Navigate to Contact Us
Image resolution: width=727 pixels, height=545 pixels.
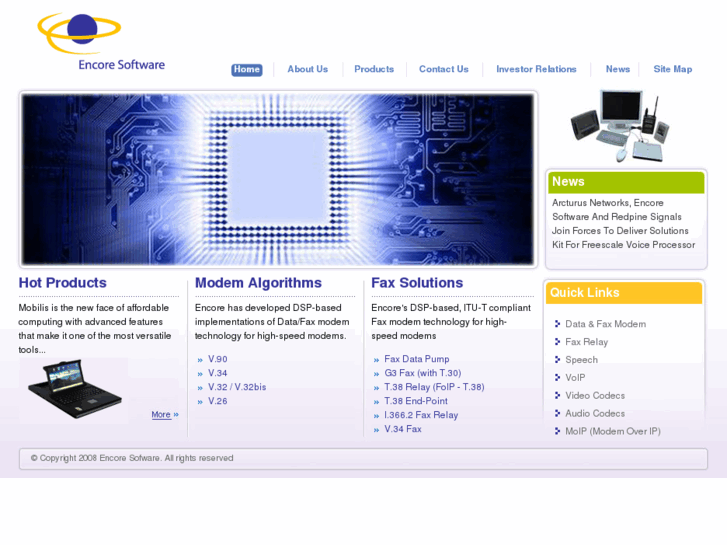pos(444,69)
